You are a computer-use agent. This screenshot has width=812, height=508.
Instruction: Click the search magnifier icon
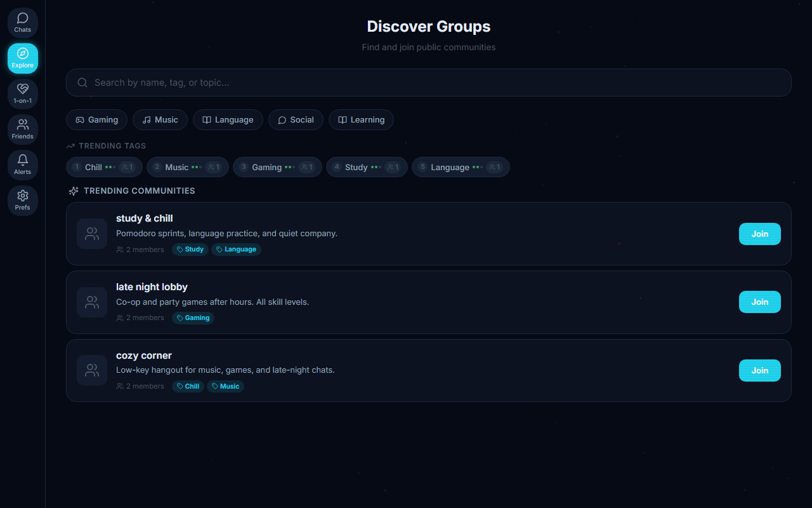[x=82, y=83]
